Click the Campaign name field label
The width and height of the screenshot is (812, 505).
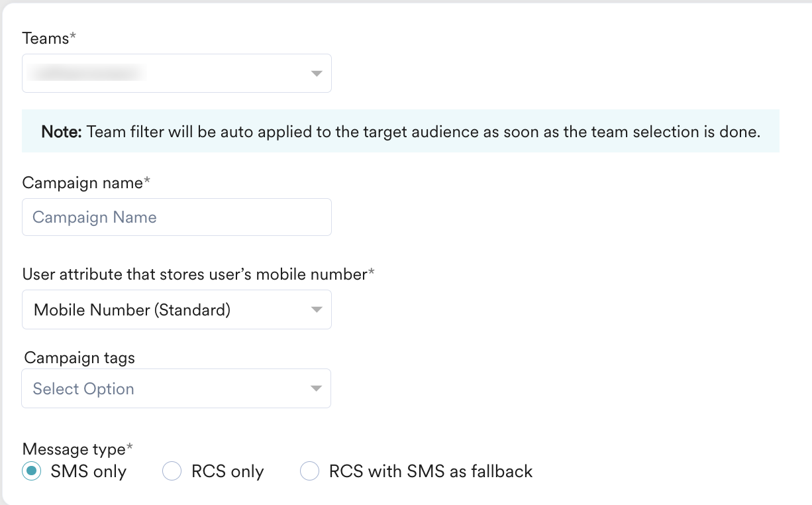[x=83, y=183]
